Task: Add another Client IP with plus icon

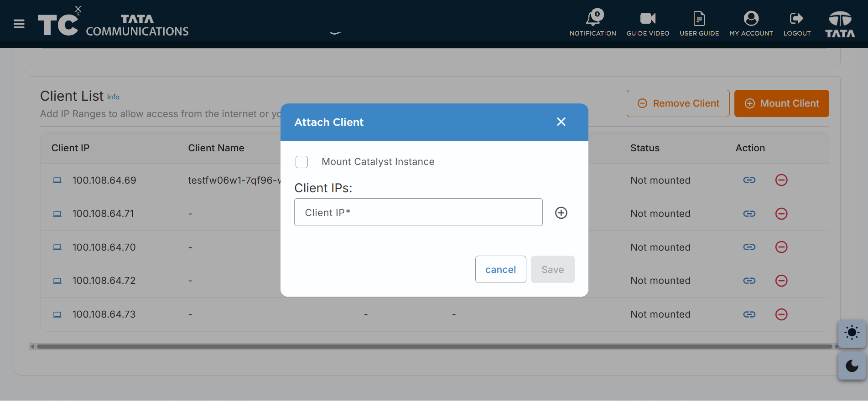Action: tap(561, 213)
